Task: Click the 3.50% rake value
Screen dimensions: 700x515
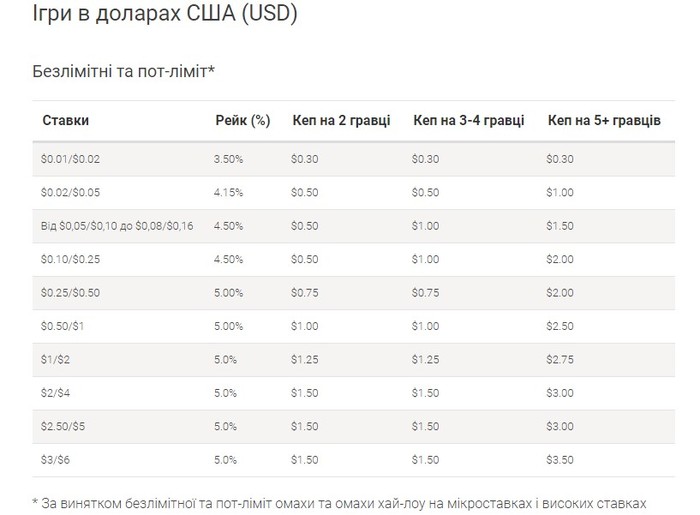Action: pyautogui.click(x=228, y=159)
